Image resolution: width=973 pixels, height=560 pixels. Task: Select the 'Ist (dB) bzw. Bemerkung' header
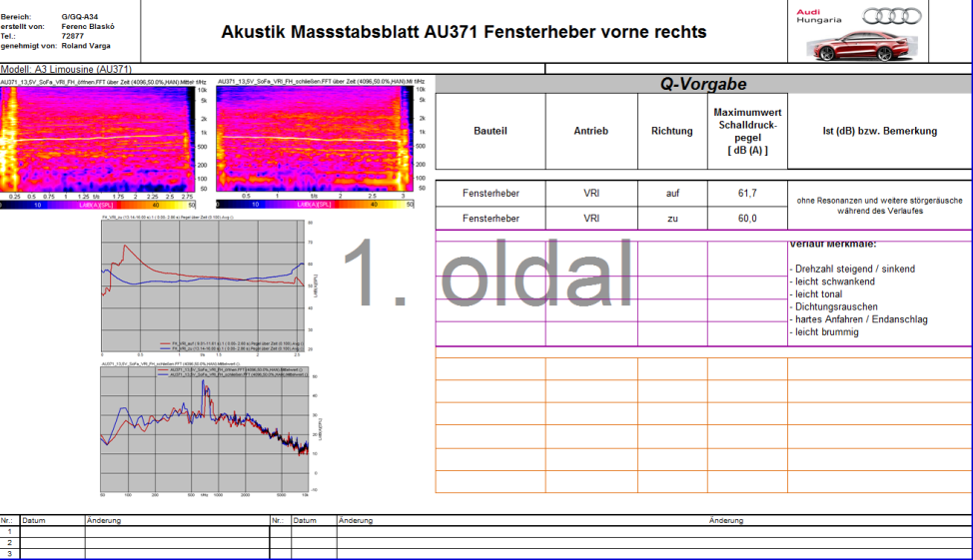point(879,131)
